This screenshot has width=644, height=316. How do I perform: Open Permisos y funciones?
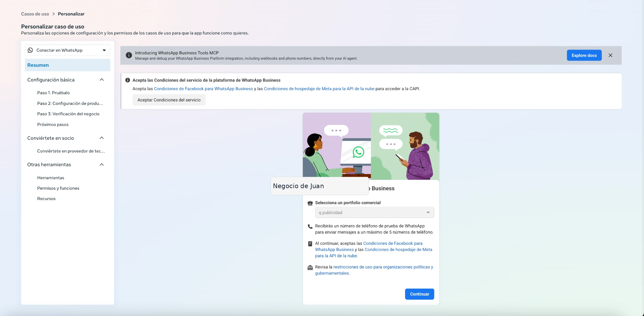[58, 188]
